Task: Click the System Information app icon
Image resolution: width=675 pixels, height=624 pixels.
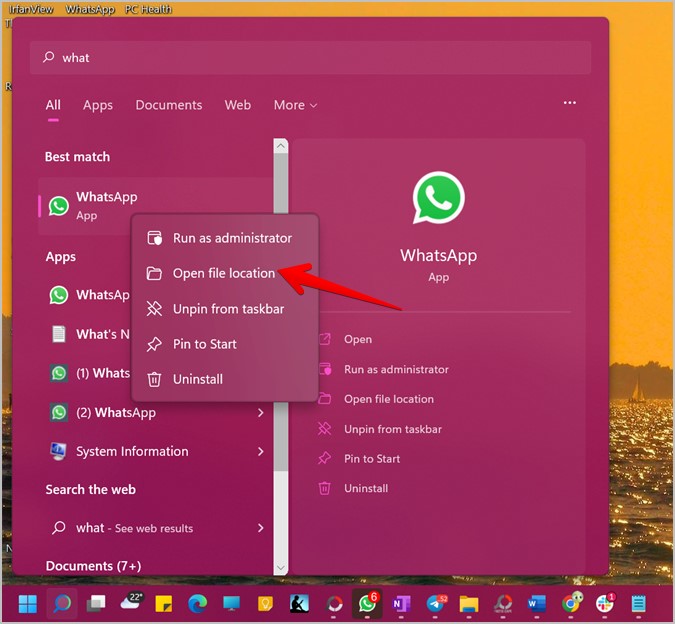Action: 58,451
